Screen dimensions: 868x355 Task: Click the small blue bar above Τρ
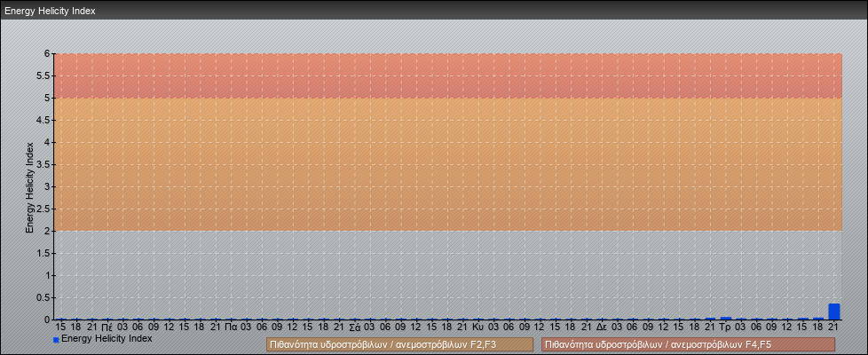tap(726, 318)
